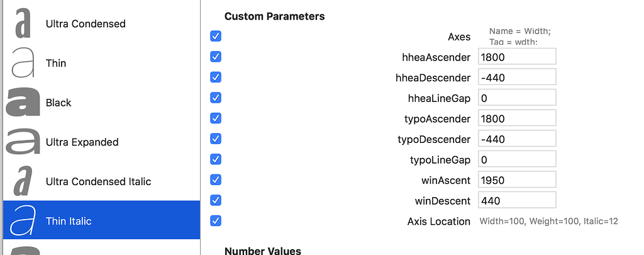Select the Ultra Condensed master glyph icon

coord(23,24)
